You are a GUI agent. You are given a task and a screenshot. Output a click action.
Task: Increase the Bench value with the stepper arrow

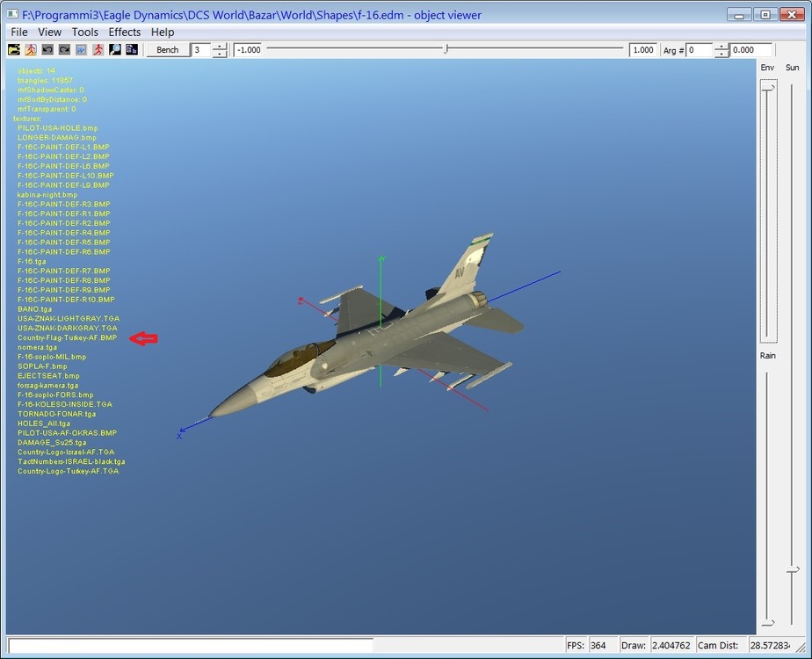220,47
